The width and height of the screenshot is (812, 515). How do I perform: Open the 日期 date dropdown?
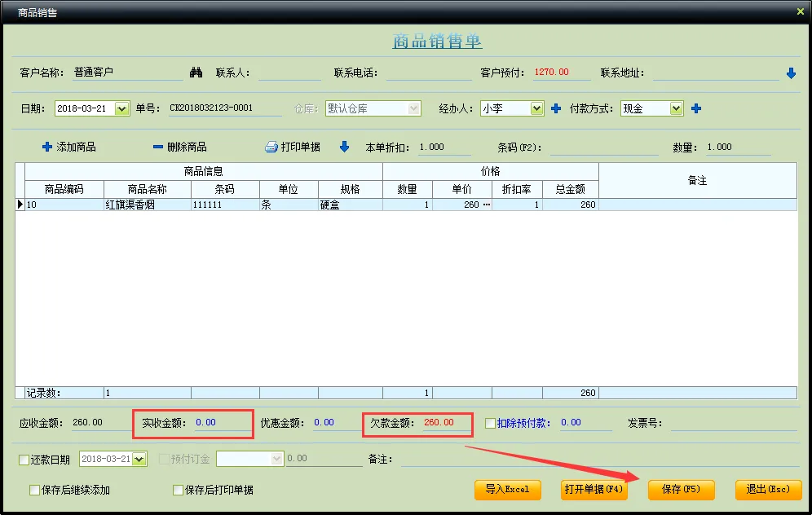(x=121, y=108)
